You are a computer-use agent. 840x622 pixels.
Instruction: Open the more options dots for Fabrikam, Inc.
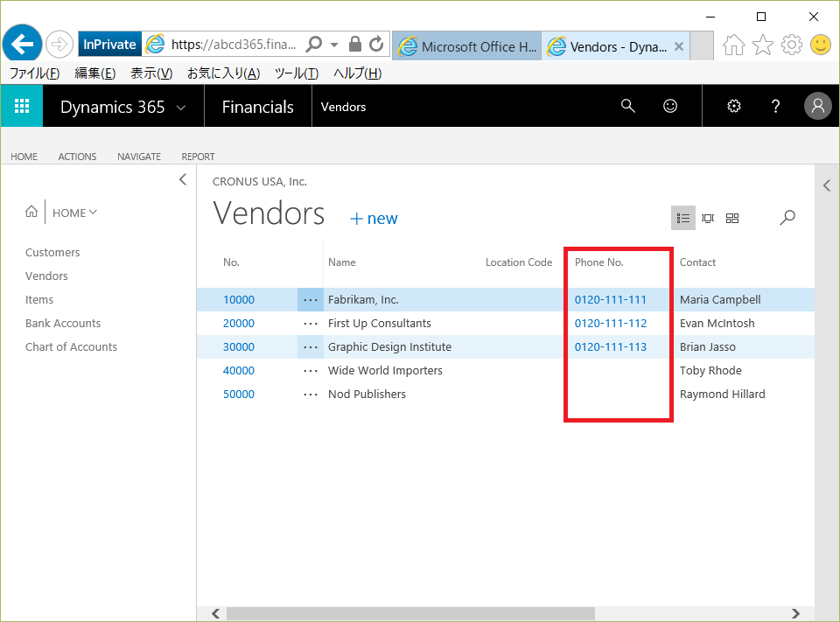[311, 300]
